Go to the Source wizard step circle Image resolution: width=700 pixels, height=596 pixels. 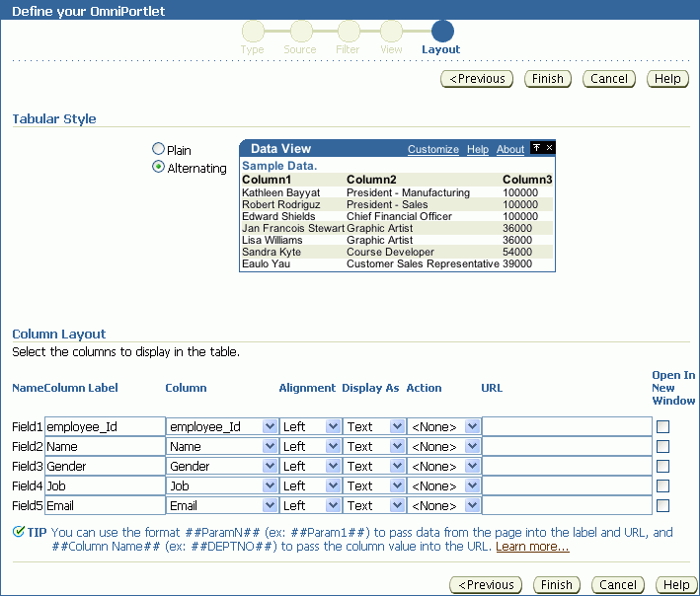coord(301,32)
